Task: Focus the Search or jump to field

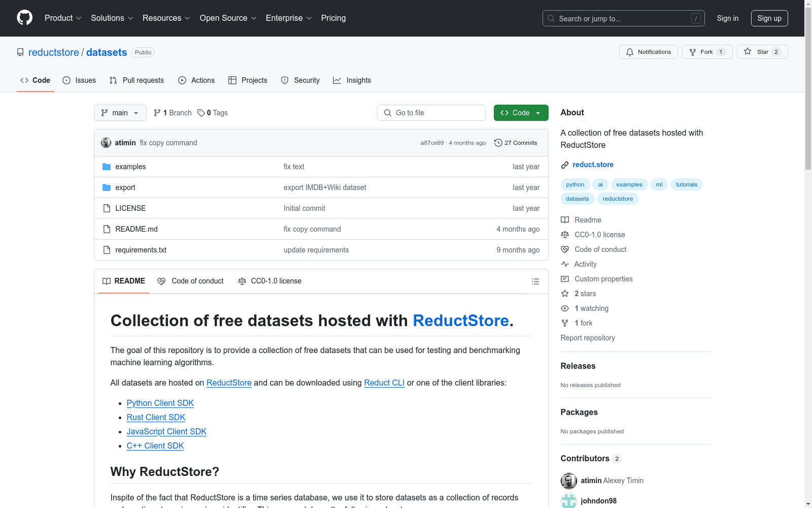Action: click(624, 18)
